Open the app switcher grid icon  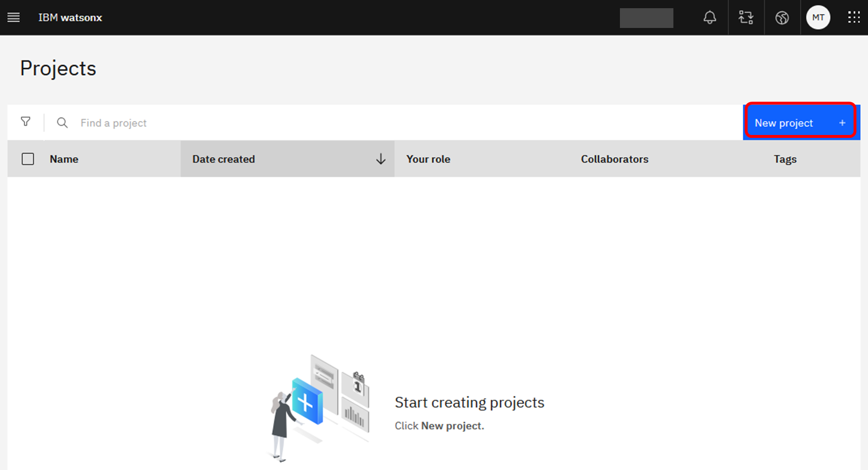coord(854,18)
